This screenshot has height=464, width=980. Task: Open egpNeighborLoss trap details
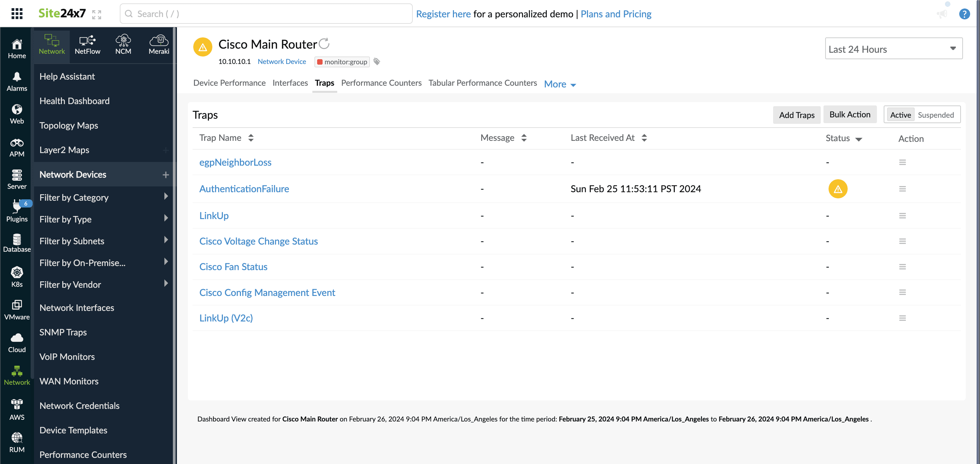click(x=235, y=162)
